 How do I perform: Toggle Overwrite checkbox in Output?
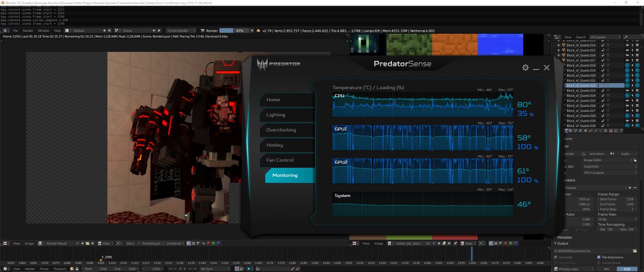click(x=555, y=257)
